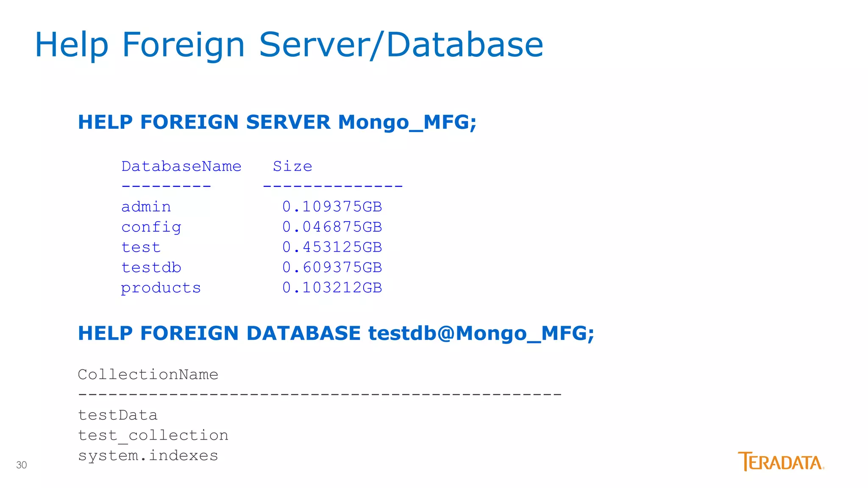Select the 'HELP FOREIGN DATABASE testdb@Mongo_MFG;' command

336,333
